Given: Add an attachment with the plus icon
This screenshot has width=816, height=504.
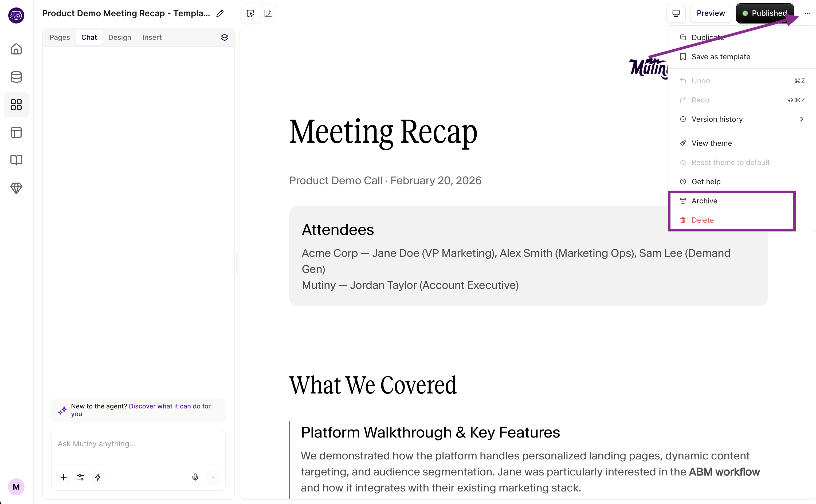Looking at the screenshot, I should coord(63,477).
